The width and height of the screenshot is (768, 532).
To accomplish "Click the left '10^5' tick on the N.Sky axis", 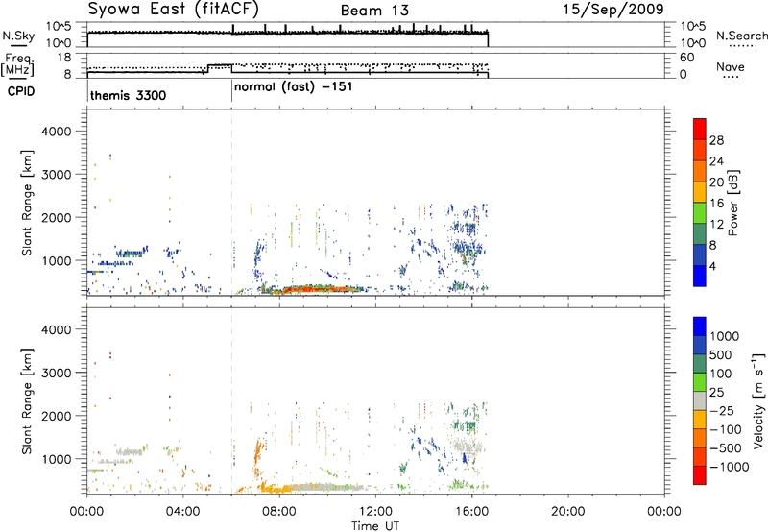I will tap(59, 27).
